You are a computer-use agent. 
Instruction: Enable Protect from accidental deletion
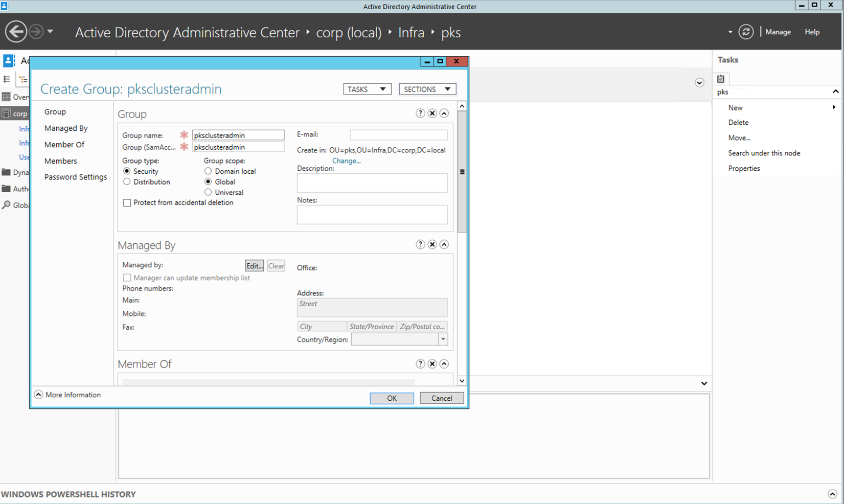pyautogui.click(x=127, y=203)
